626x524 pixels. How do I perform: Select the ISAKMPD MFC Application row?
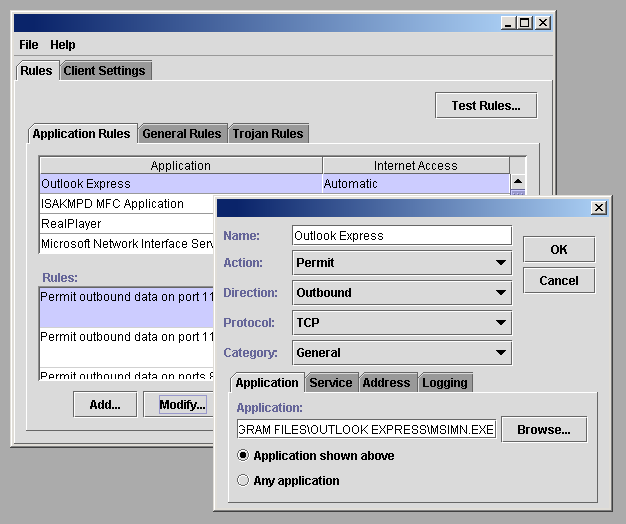tap(127, 204)
